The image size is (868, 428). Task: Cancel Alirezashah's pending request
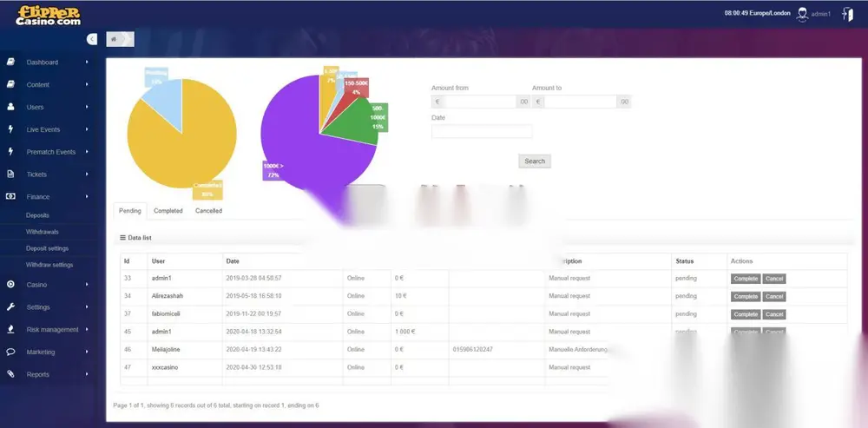774,296
